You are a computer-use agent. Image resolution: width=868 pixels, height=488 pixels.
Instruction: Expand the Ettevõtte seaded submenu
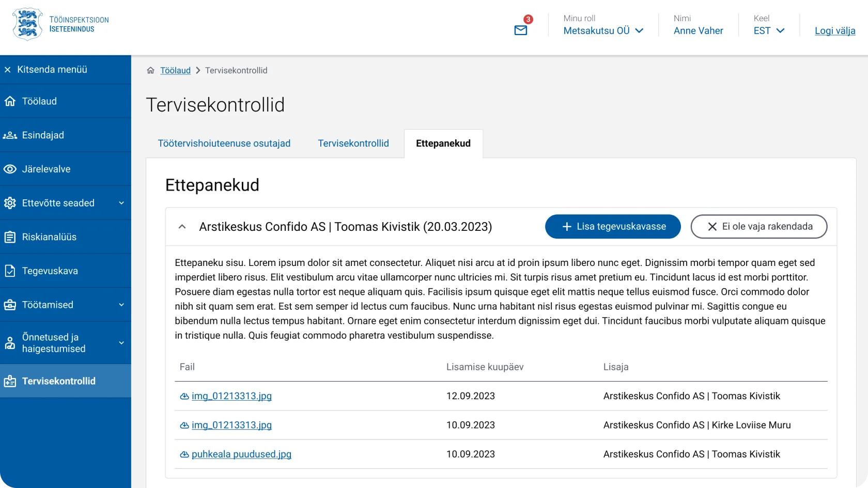pos(121,203)
